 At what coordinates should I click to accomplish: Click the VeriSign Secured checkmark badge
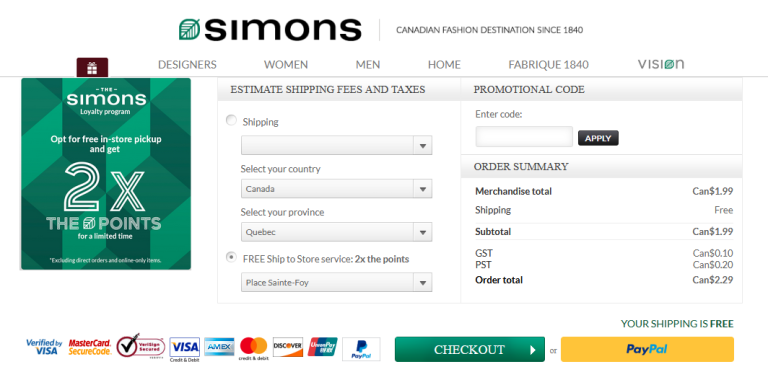click(x=141, y=346)
